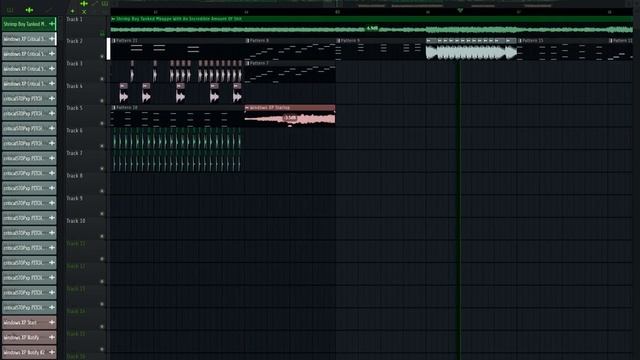Click the green cross icon above the Track 1 header
Screen dimensions: 640x360
tap(84, 4)
